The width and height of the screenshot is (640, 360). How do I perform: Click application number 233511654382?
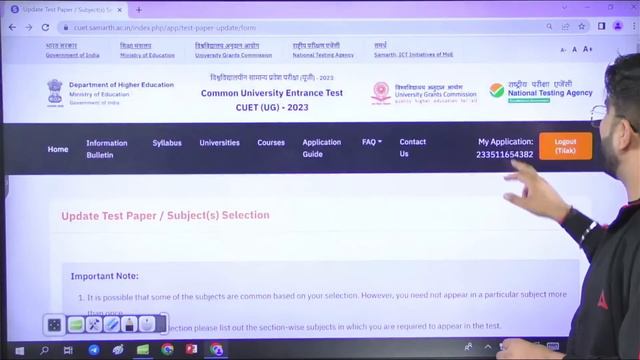[x=504, y=154]
